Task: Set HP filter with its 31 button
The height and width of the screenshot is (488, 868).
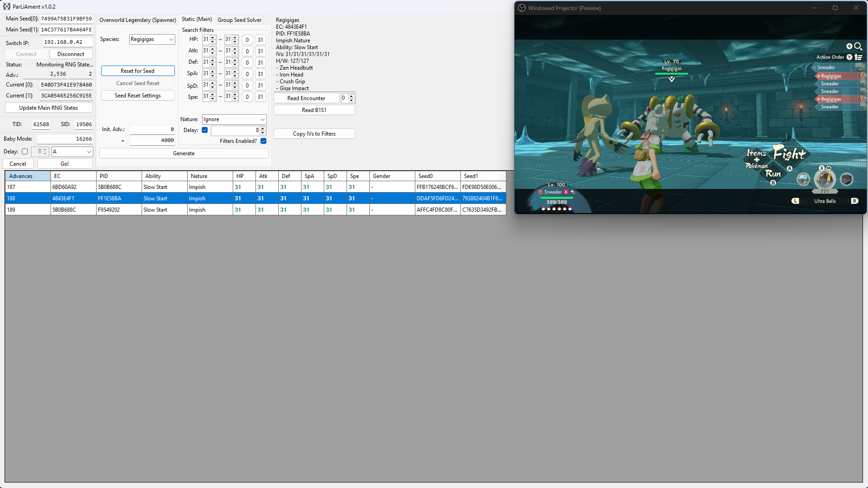Action: [260, 40]
